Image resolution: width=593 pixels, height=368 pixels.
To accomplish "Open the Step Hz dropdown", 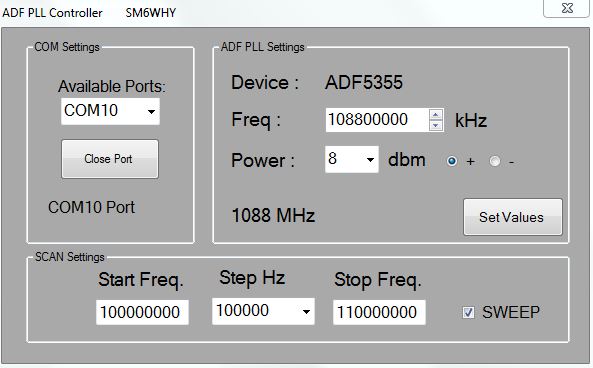I will click(x=263, y=311).
